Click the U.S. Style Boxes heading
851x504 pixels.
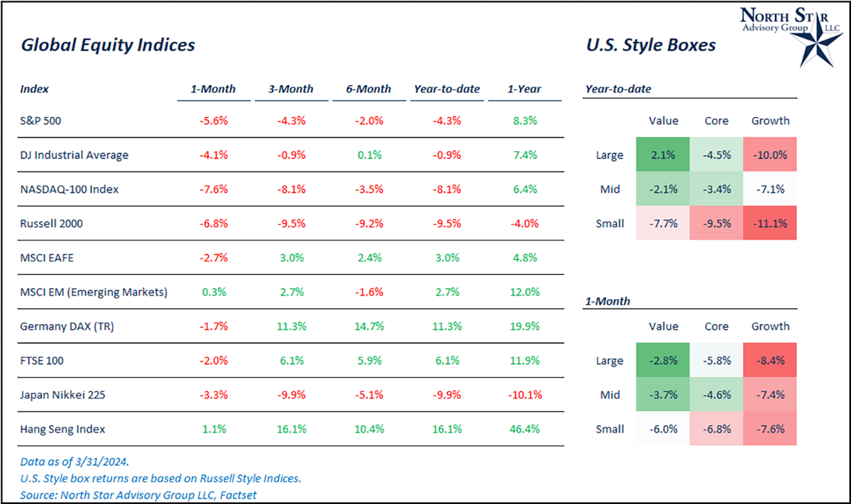pos(651,45)
